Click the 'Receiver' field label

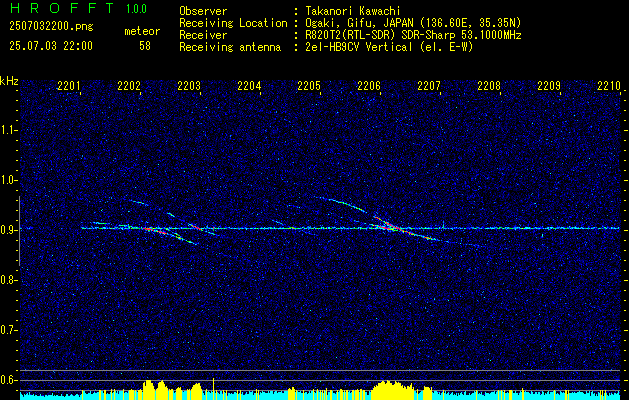(203, 35)
